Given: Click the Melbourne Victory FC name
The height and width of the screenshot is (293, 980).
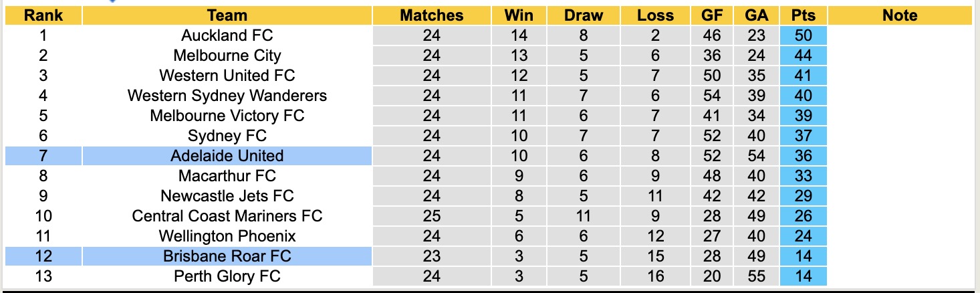Looking at the screenshot, I should click(x=227, y=116).
